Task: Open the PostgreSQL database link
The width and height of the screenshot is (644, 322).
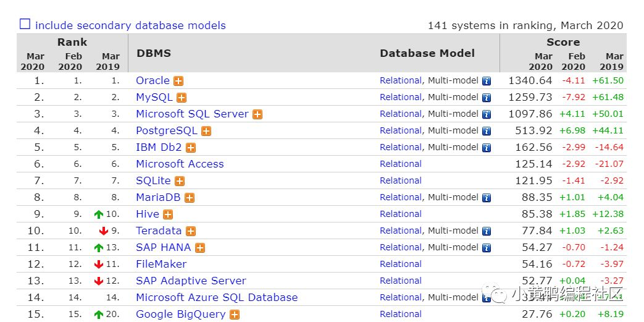Action: (166, 130)
